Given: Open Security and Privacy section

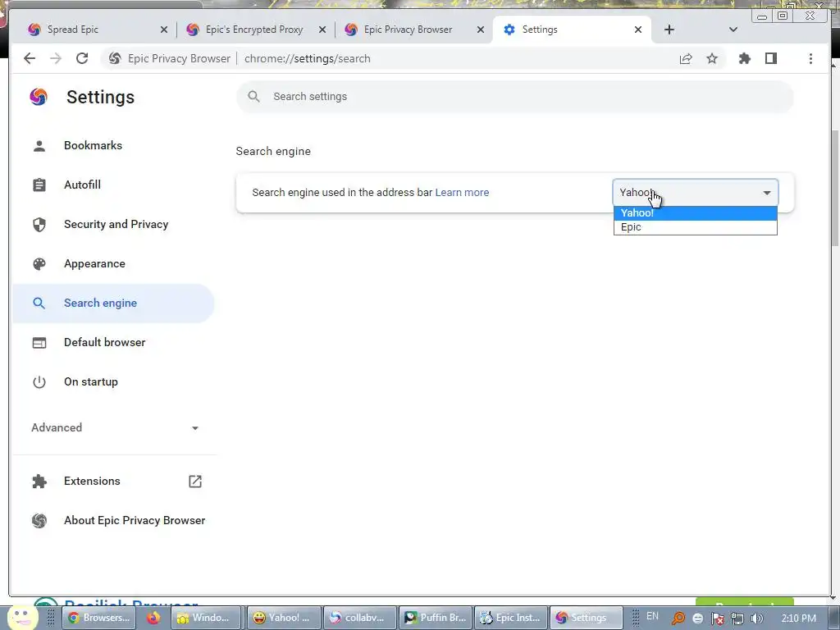Looking at the screenshot, I should pyautogui.click(x=116, y=225).
